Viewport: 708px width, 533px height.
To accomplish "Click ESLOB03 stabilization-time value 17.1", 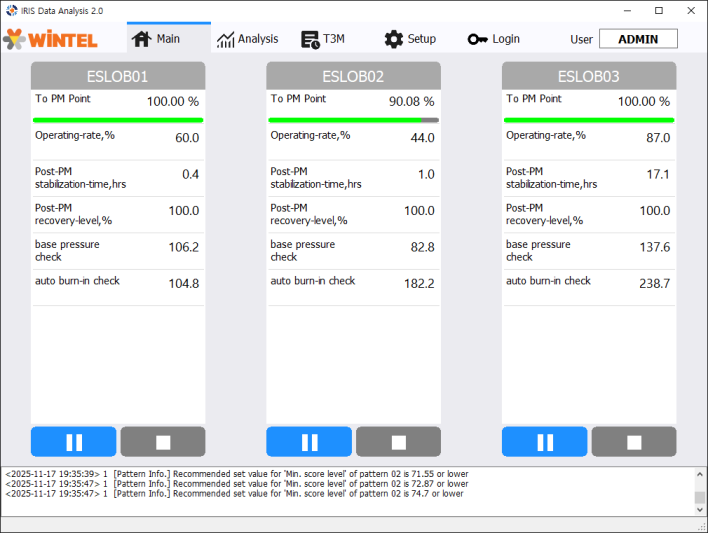I will (x=658, y=174).
